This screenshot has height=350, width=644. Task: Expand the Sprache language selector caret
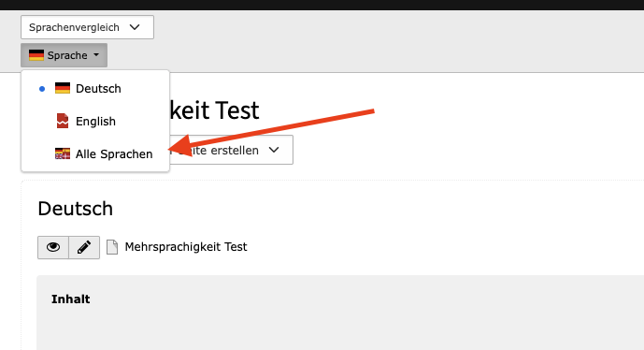(x=96, y=54)
